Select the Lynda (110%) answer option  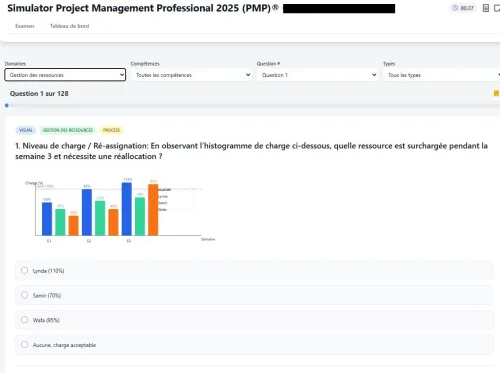point(254,270)
